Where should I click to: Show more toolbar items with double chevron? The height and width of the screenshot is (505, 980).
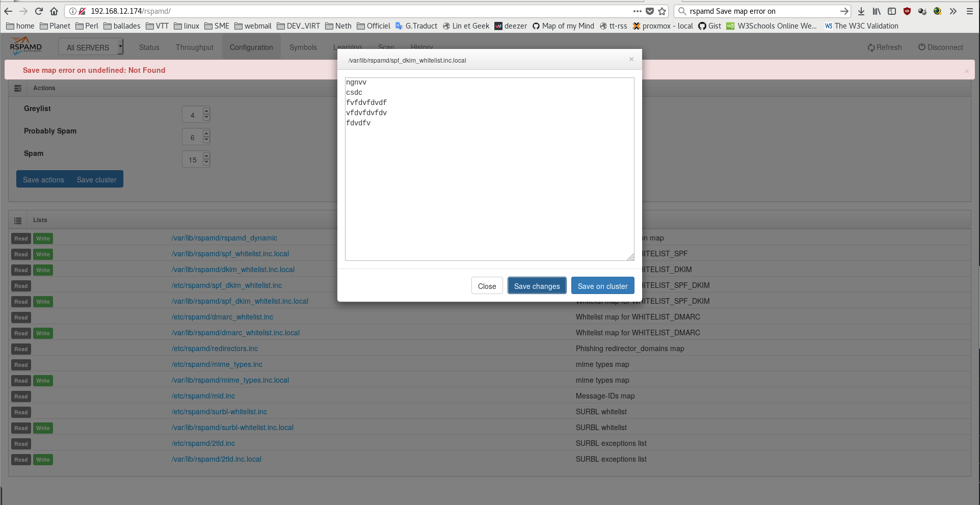tap(953, 11)
